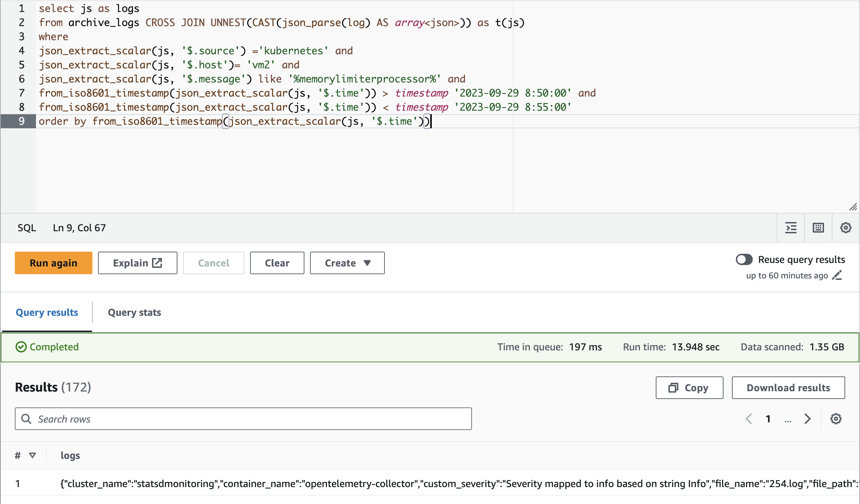Click Time in queue 197 ms value
This screenshot has height=504, width=860.
[586, 347]
